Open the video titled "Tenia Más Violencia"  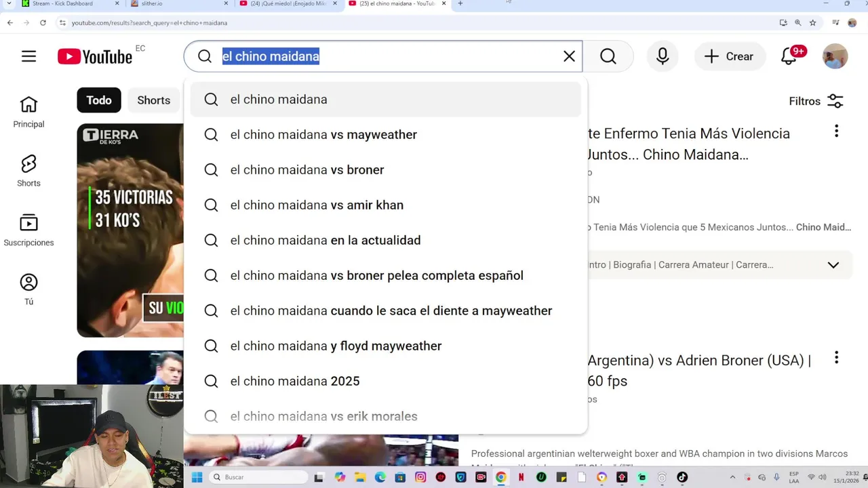pos(689,144)
